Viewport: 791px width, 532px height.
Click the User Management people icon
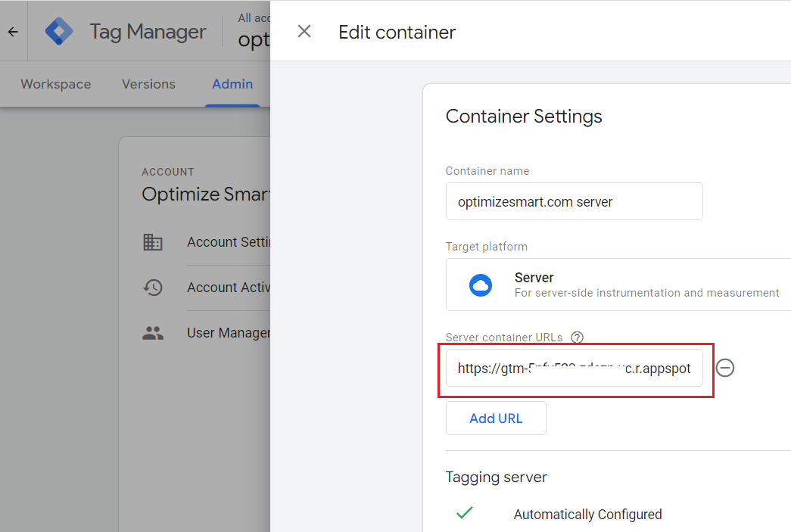pyautogui.click(x=152, y=333)
